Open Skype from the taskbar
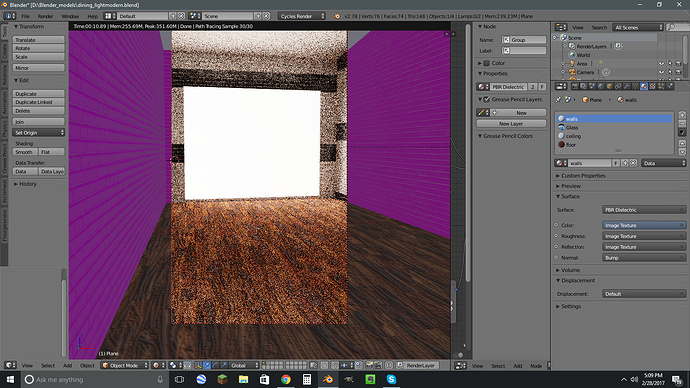Viewport: 690px width, 388px height. point(391,379)
